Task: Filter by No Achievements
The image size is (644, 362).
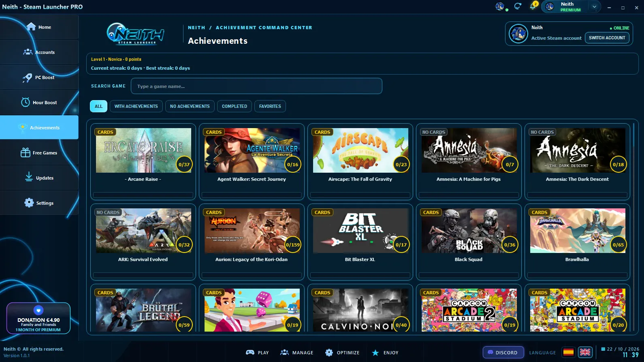Action: click(190, 106)
